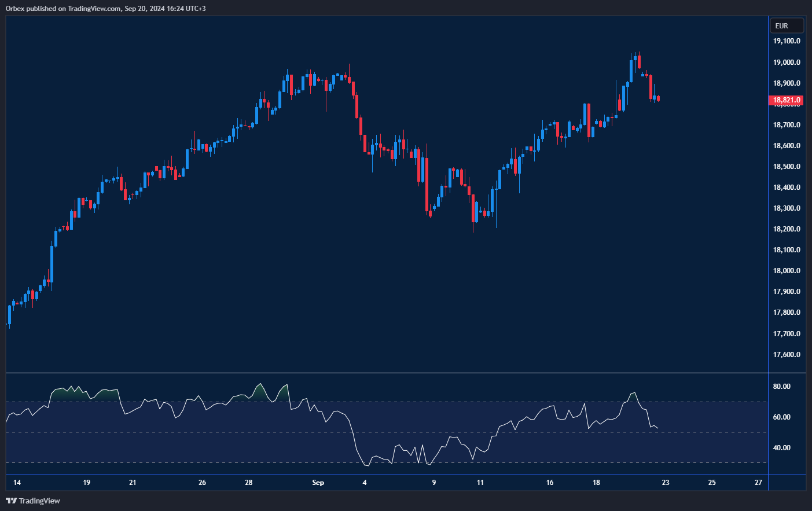Screen dimensions: 812x511
Task: Click the 80.00 label on the RSI scale
Action: pos(781,387)
